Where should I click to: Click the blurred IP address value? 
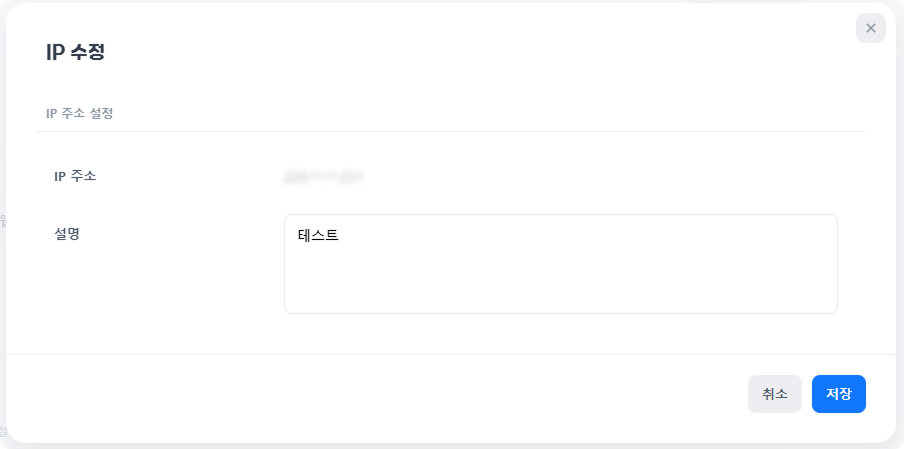[x=321, y=178]
